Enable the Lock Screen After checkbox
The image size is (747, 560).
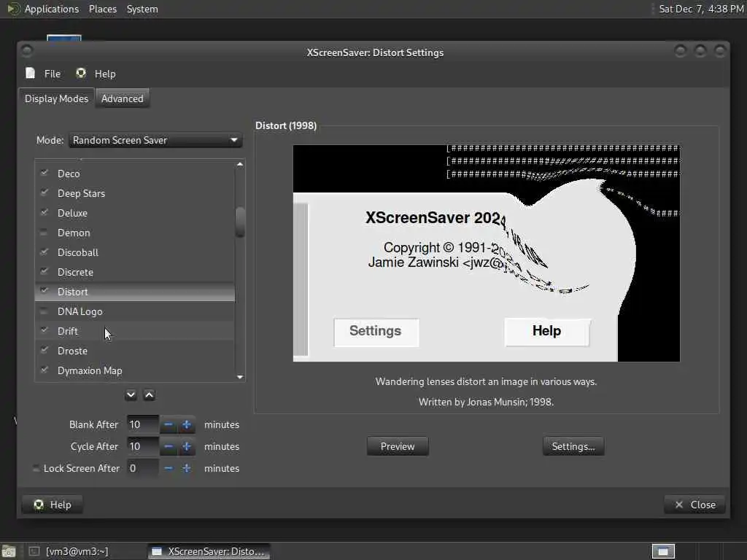[x=36, y=468]
